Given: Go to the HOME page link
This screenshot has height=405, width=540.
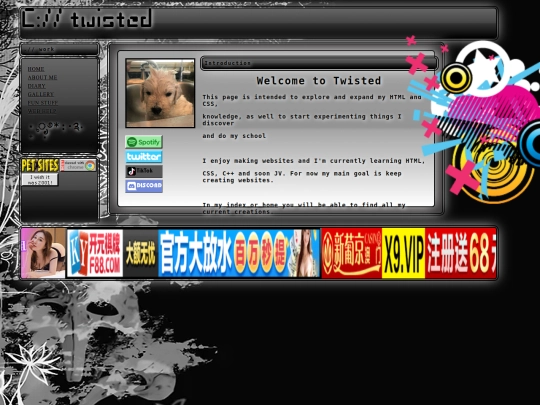Looking at the screenshot, I should tap(36, 69).
